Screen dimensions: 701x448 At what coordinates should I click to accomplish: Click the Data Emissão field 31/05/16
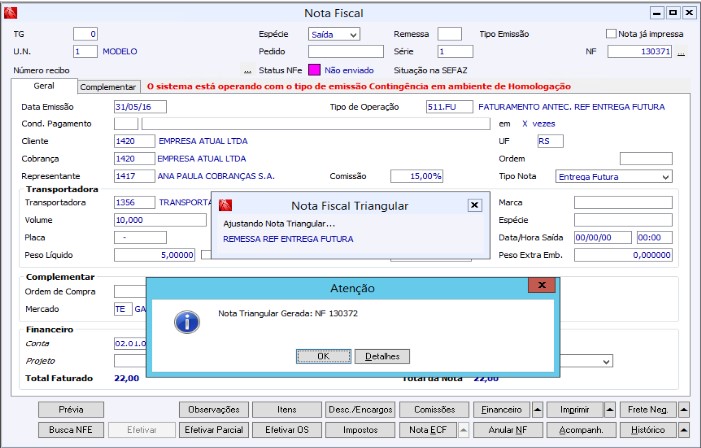click(x=140, y=107)
